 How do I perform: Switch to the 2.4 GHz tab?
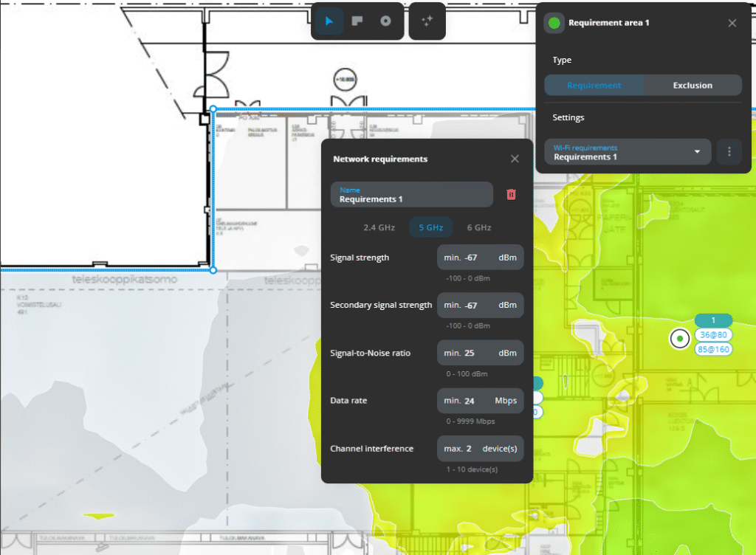tap(380, 227)
